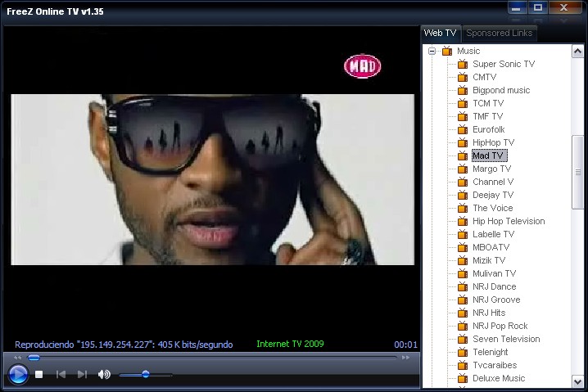Mute audio with the speaker icon
Screen dimensions: 588x392
[x=104, y=374]
